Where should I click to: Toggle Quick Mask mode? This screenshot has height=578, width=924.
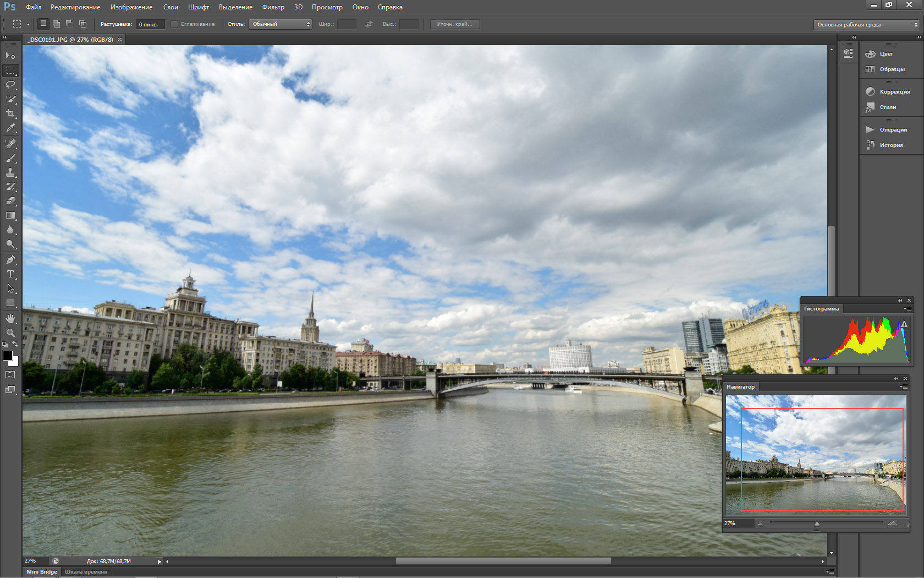[x=10, y=374]
